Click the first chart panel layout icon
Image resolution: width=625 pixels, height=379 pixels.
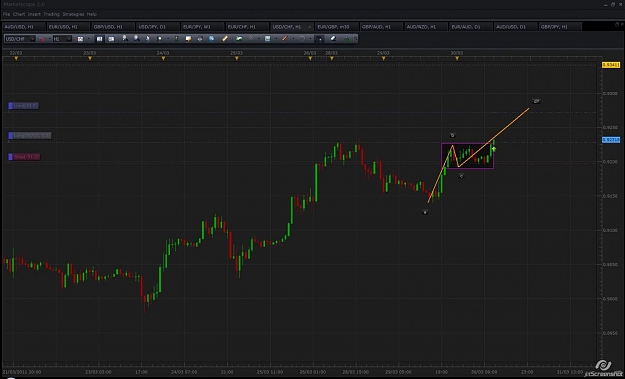point(99,39)
